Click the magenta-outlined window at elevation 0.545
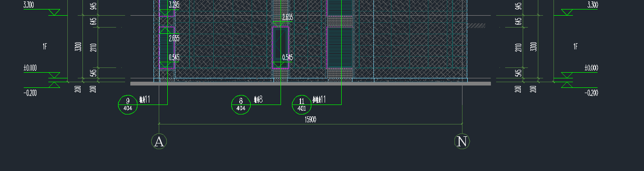 [x=280, y=48]
